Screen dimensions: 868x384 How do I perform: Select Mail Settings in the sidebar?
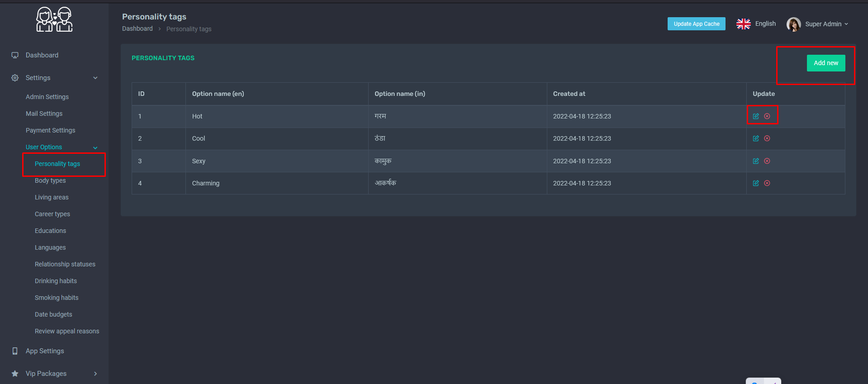[x=44, y=114]
